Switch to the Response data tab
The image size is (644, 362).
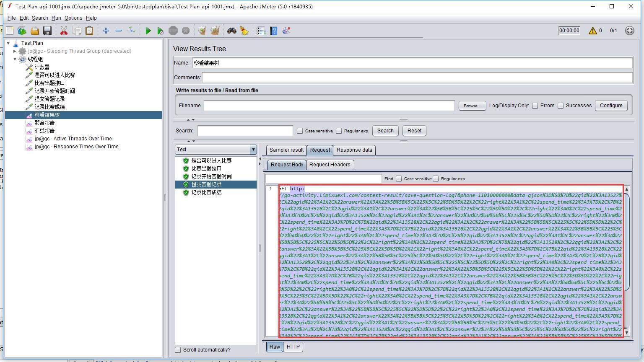[354, 150]
